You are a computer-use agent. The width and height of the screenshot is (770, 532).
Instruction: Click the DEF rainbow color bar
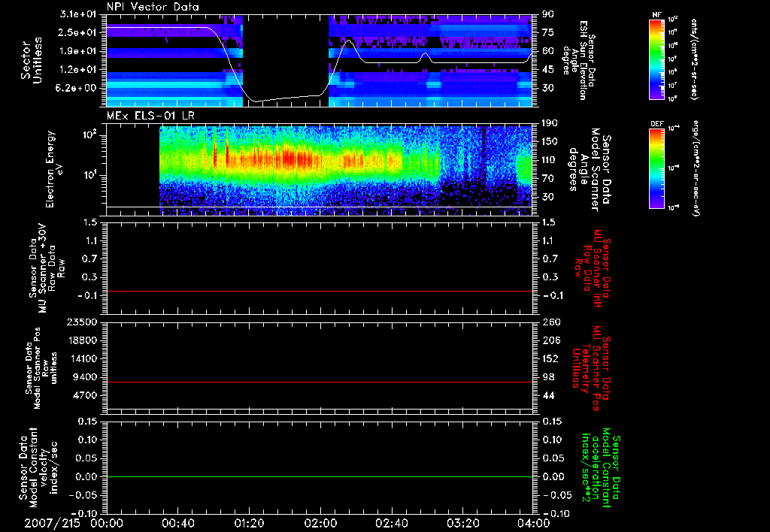[657, 168]
